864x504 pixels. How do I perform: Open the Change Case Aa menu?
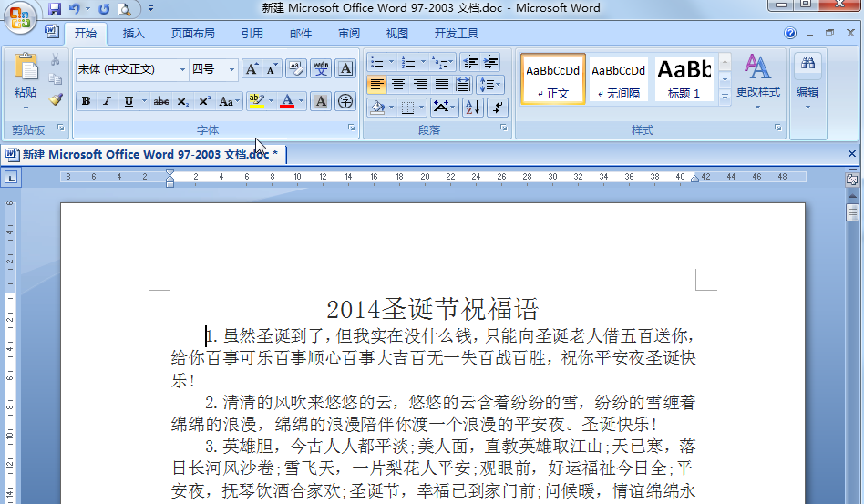pos(229,101)
